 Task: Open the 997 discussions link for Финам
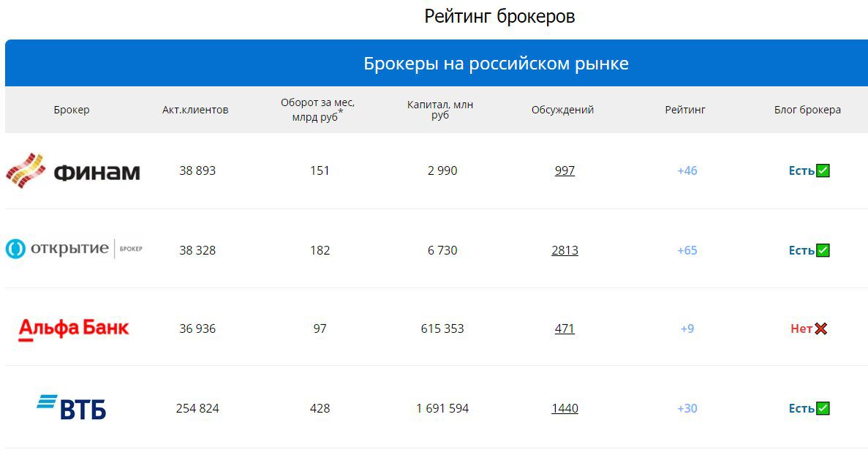564,170
